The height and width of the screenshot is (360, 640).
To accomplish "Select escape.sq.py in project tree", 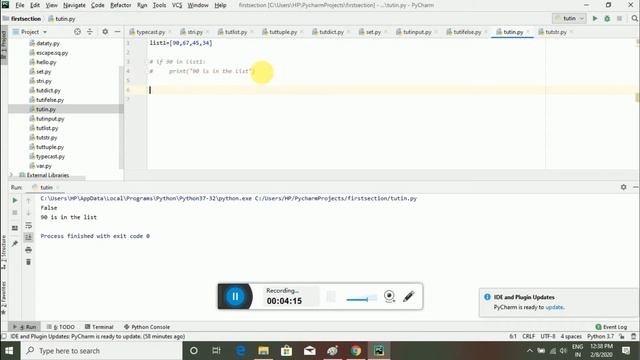I will pyautogui.click(x=52, y=53).
